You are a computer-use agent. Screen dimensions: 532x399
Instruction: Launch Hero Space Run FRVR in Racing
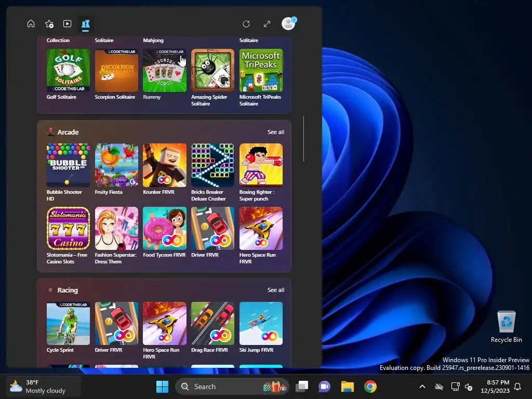point(165,323)
